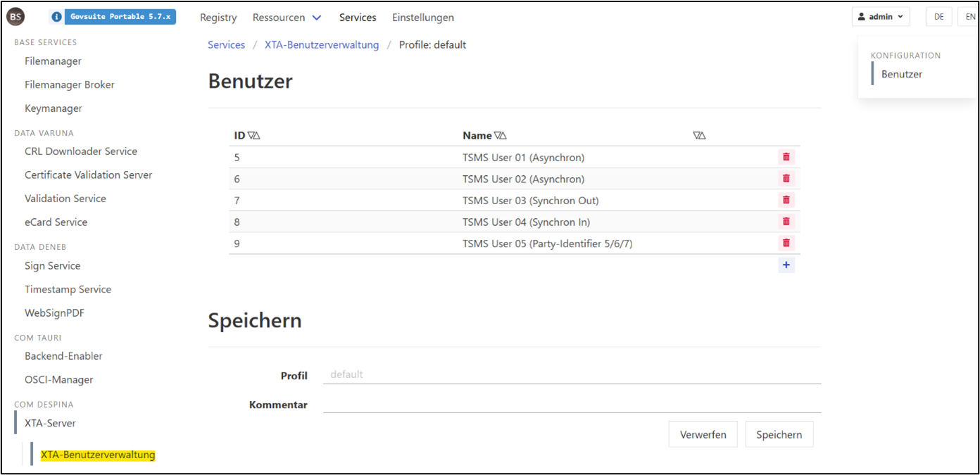Viewport: 980px width, 475px height.
Task: Click the trash icon for TSMS User 03
Action: click(x=786, y=200)
